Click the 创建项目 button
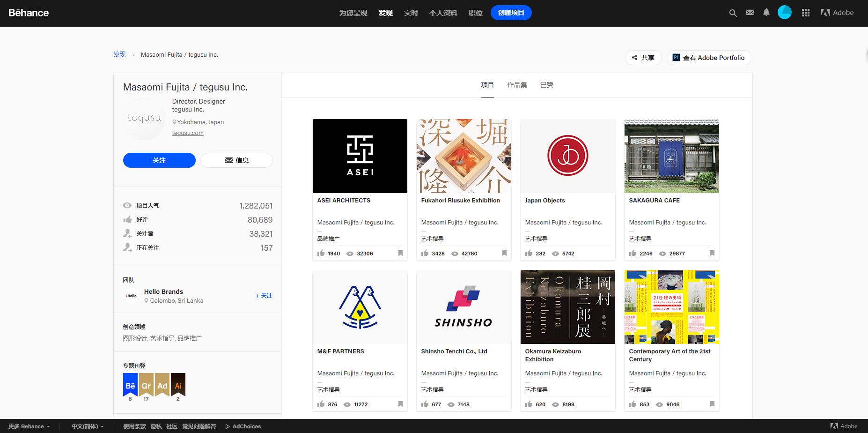 (x=511, y=13)
